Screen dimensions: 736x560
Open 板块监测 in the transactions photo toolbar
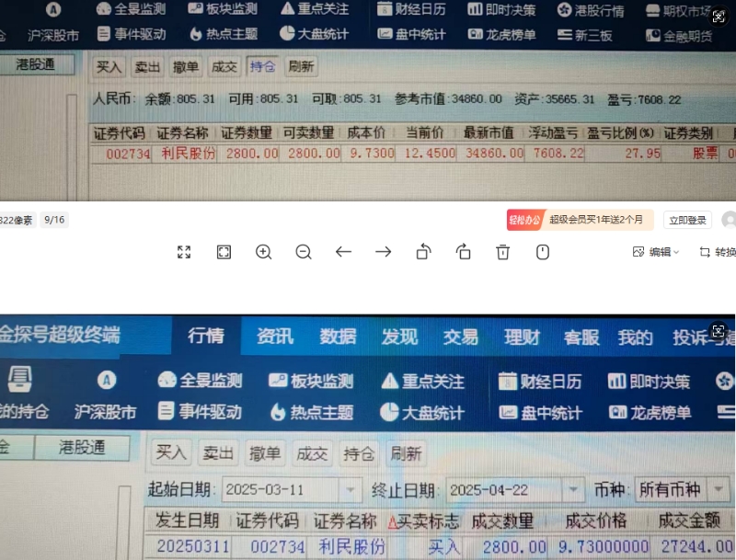pyautogui.click(x=311, y=381)
